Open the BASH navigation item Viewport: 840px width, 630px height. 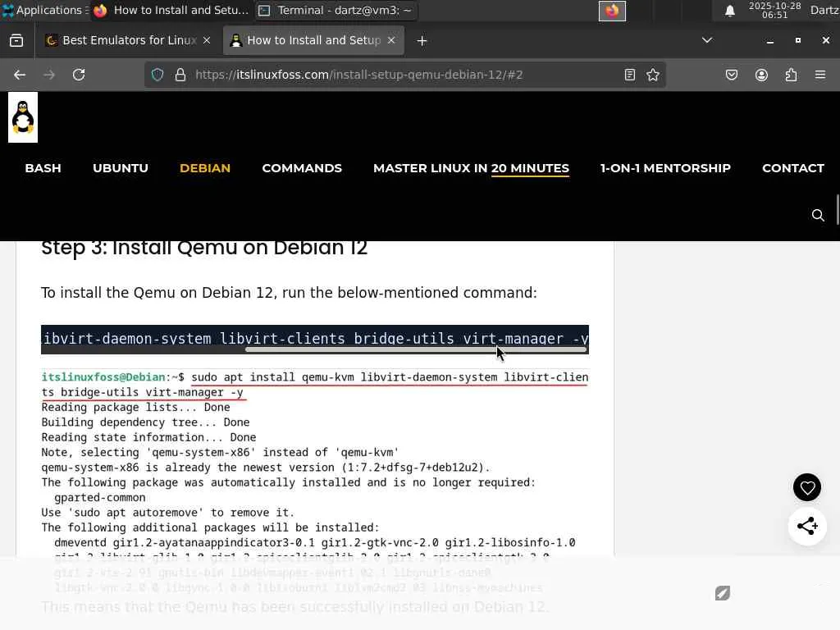tap(43, 168)
